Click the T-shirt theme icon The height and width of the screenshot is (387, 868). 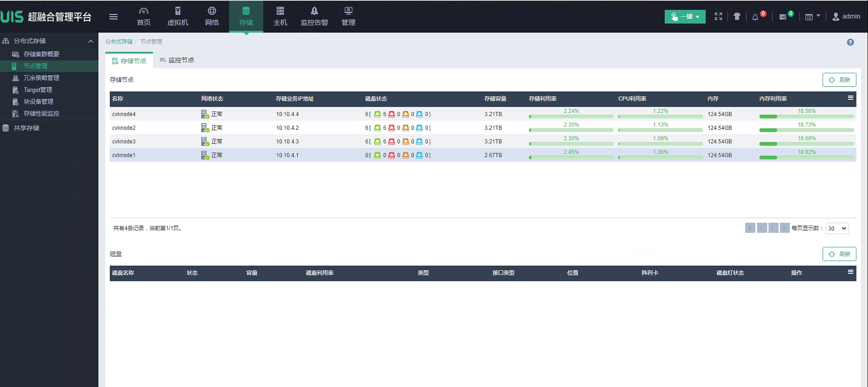coord(737,16)
